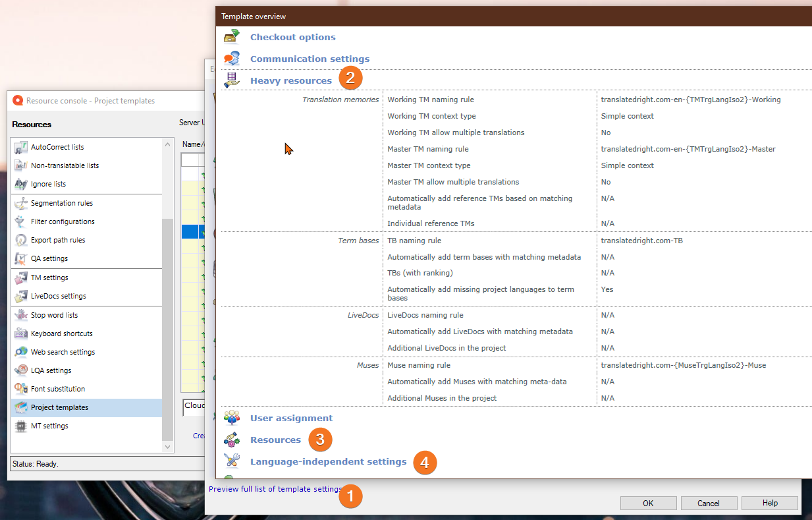This screenshot has width=812, height=520.
Task: Click the Muses group label
Action: pyautogui.click(x=368, y=365)
